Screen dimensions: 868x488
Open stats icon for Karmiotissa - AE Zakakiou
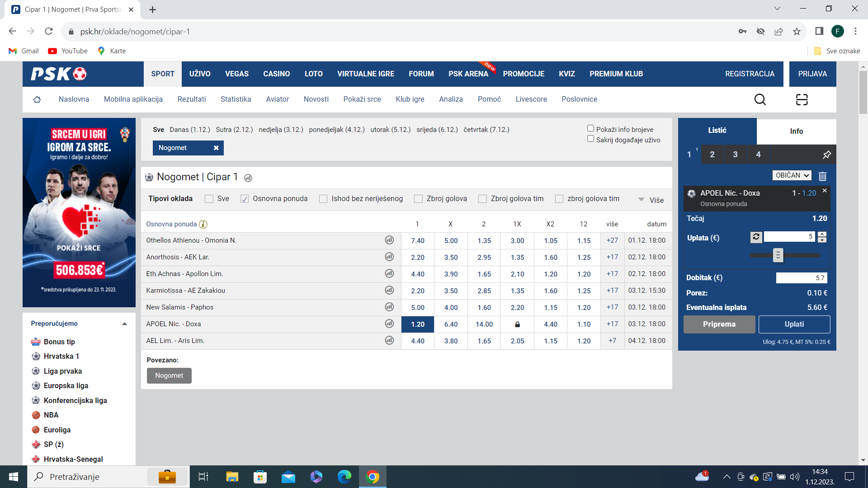[x=389, y=290]
